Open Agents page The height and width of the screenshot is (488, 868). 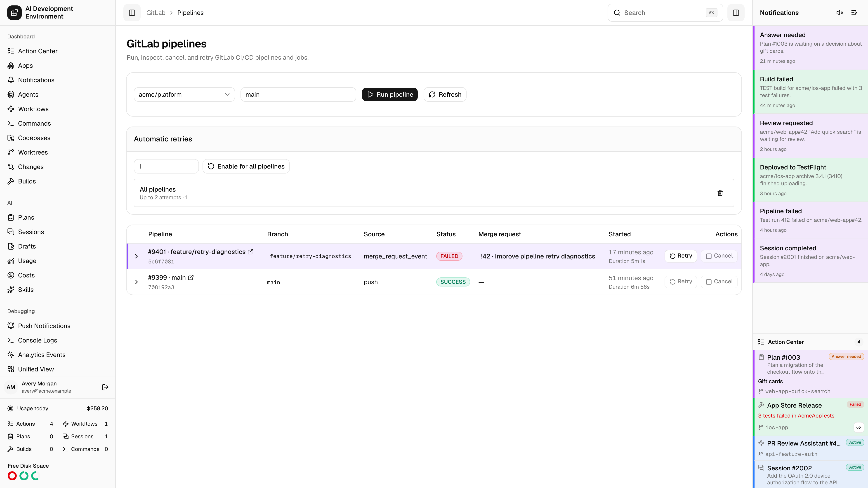(58, 95)
